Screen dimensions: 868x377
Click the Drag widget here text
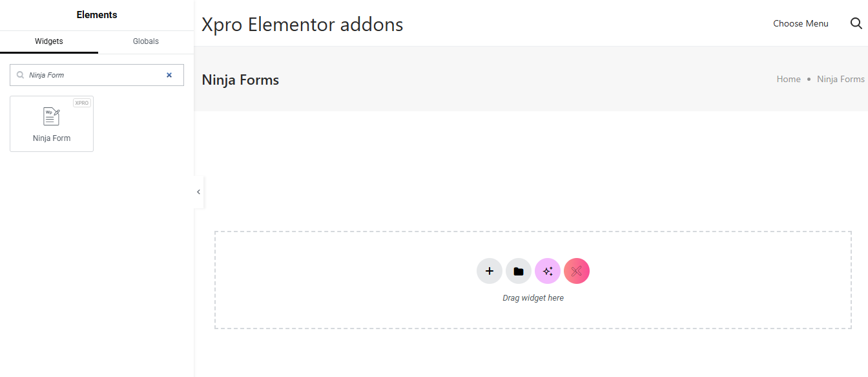coord(533,298)
